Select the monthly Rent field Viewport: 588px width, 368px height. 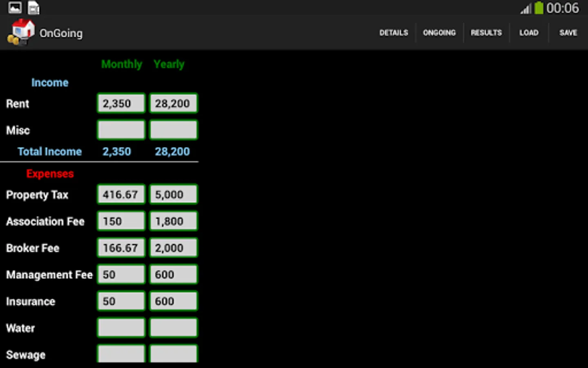121,103
